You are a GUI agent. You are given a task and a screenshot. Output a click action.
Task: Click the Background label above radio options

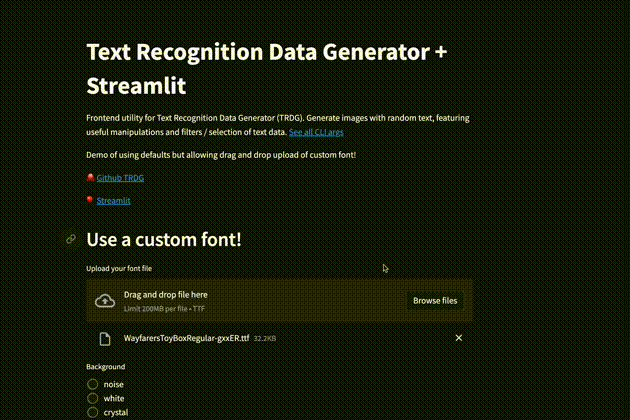[106, 367]
